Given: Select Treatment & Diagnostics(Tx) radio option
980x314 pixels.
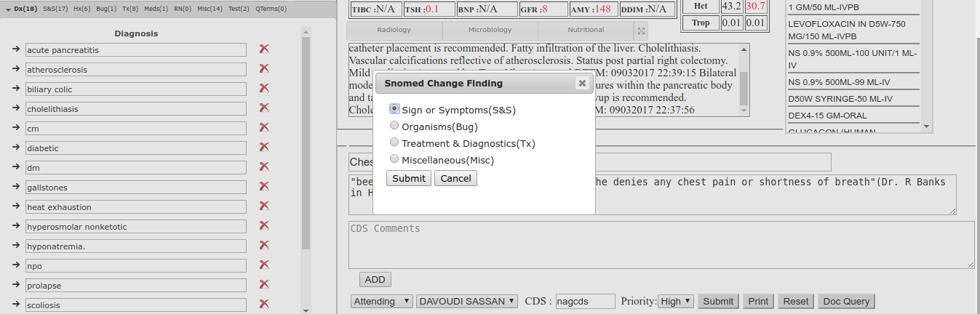Looking at the screenshot, I should pyautogui.click(x=394, y=142).
